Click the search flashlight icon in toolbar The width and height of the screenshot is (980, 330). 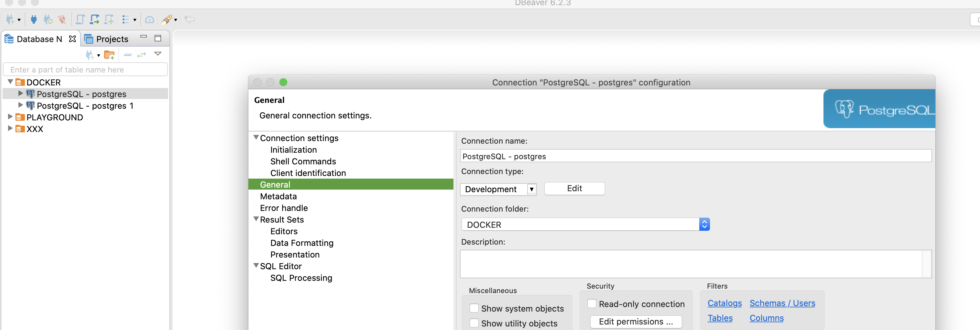(x=167, y=19)
